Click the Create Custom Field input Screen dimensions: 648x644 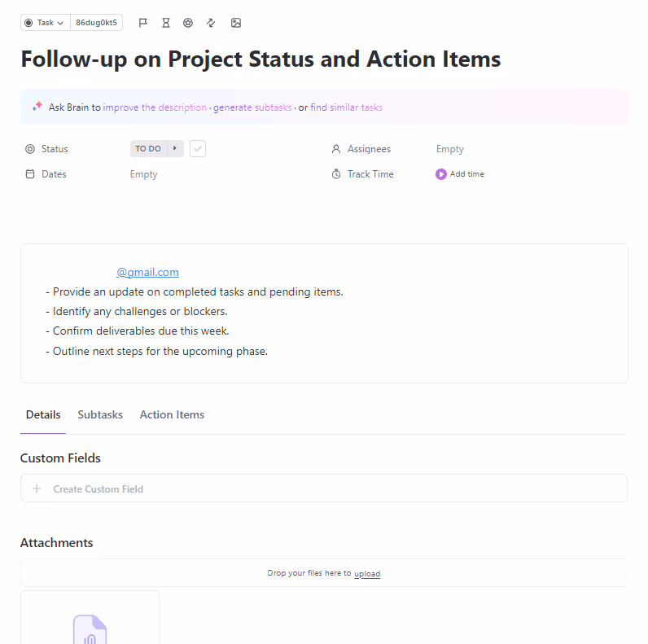tap(99, 489)
